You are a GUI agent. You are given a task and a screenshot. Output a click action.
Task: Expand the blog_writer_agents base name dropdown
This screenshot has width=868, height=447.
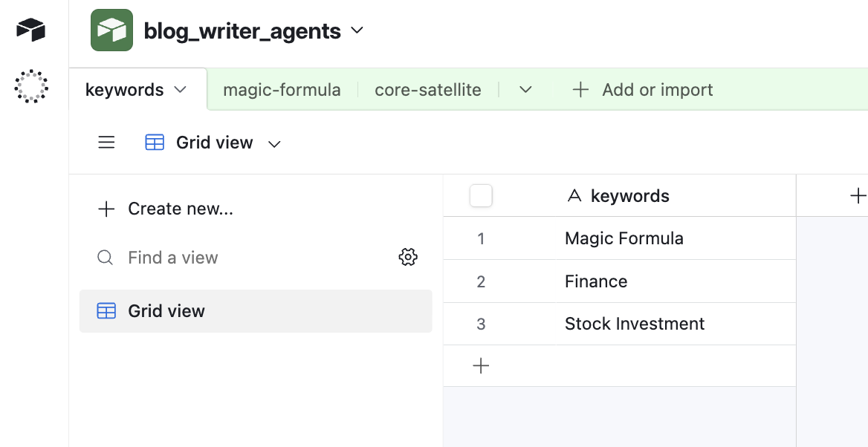click(357, 30)
